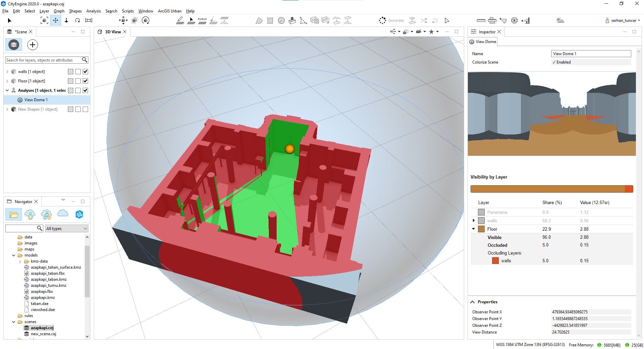Open the new_scene.cej scene file

tap(43, 334)
